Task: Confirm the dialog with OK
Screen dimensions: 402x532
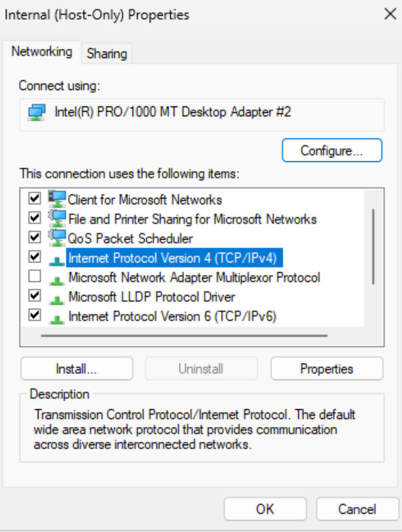Action: tap(265, 509)
